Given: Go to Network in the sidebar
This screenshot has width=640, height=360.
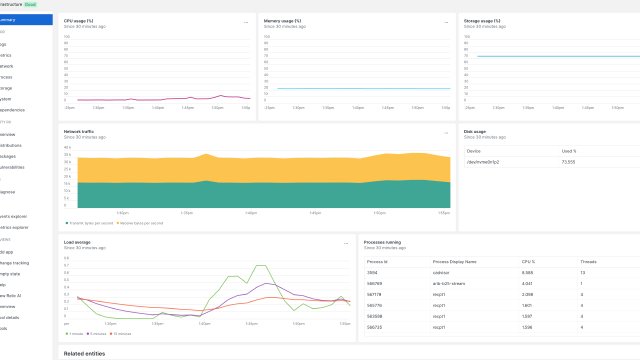Looking at the screenshot, I should click(7, 66).
